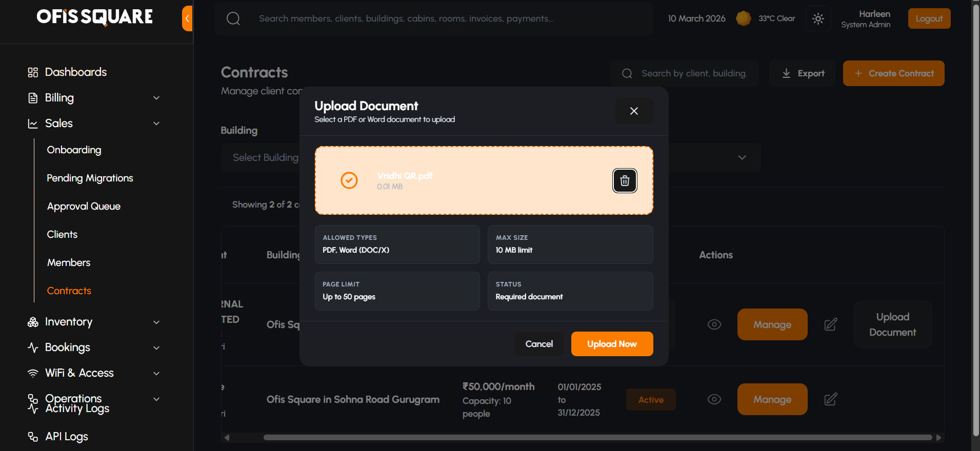Image resolution: width=980 pixels, height=451 pixels.
Task: Edit the first contract using pencil icon
Action: coord(830,324)
